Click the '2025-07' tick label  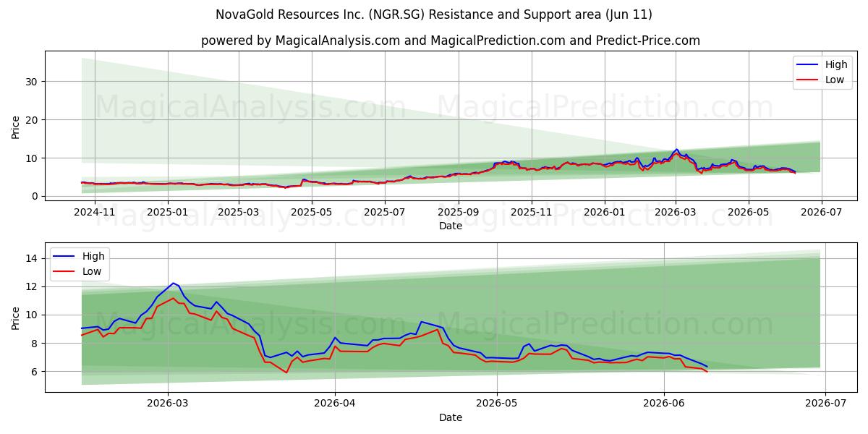point(384,212)
